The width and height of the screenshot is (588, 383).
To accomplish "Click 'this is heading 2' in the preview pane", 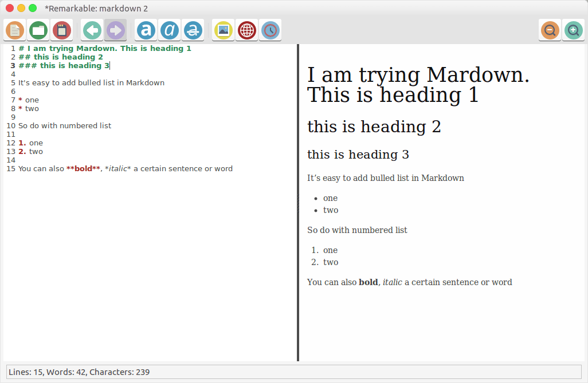I will click(374, 127).
